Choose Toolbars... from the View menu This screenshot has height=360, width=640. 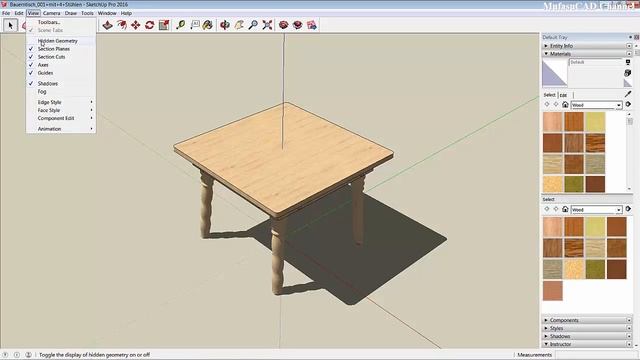61,22
